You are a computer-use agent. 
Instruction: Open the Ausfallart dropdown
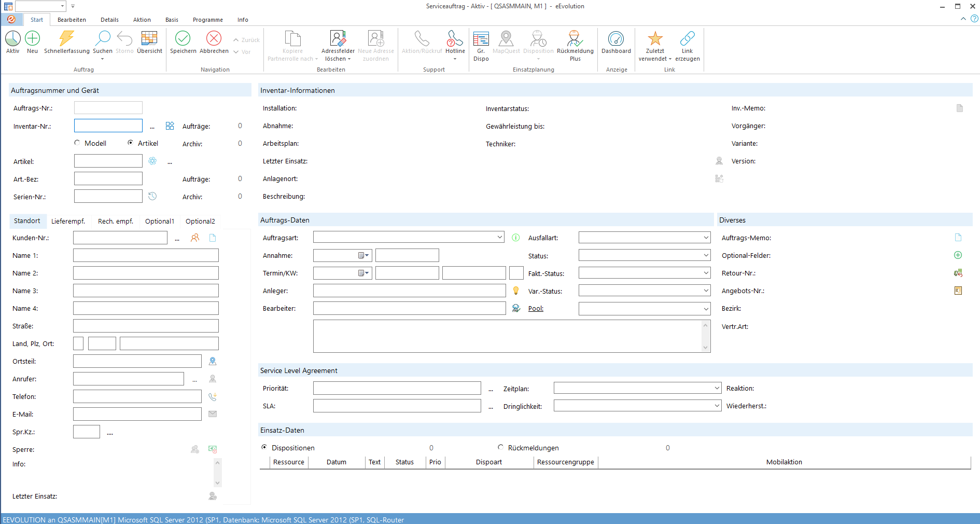[x=706, y=238]
